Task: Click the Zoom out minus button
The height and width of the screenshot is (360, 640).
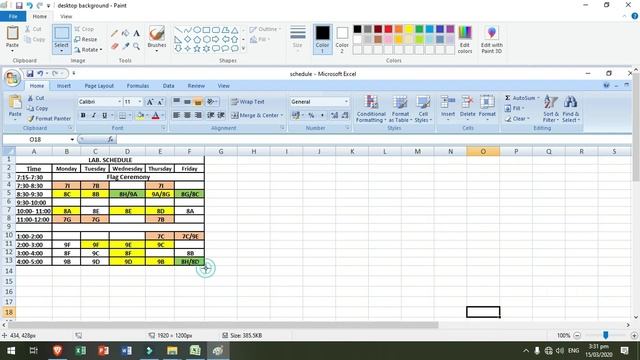Action: [577, 336]
